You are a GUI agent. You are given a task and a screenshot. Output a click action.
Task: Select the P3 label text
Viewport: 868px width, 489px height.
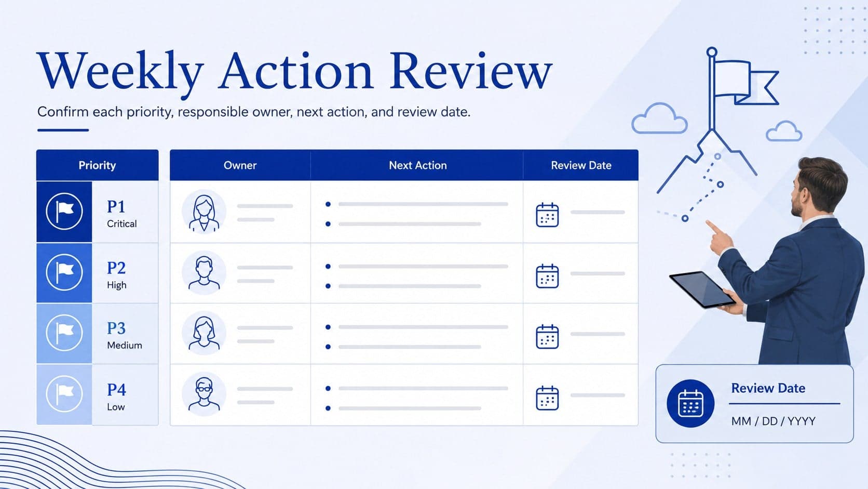click(x=116, y=328)
